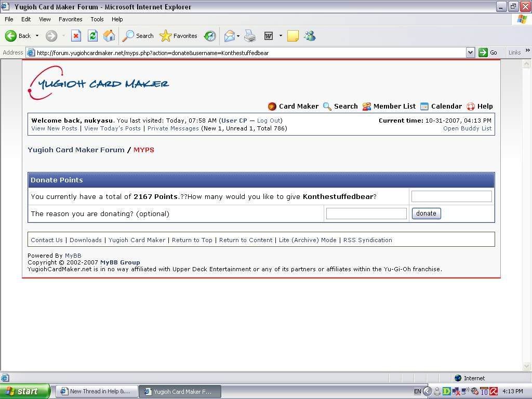This screenshot has height=399, width=532.
Task: Click the Refresh page icon
Action: [92, 36]
